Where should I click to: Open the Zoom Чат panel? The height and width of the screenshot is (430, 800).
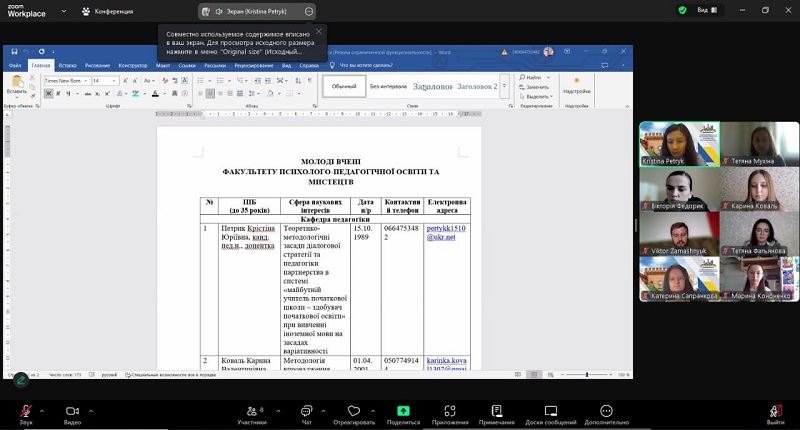coord(306,415)
